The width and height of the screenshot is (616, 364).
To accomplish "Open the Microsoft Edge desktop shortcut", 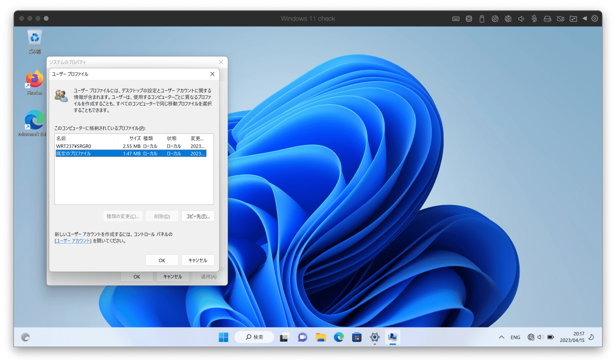I will pos(35,124).
